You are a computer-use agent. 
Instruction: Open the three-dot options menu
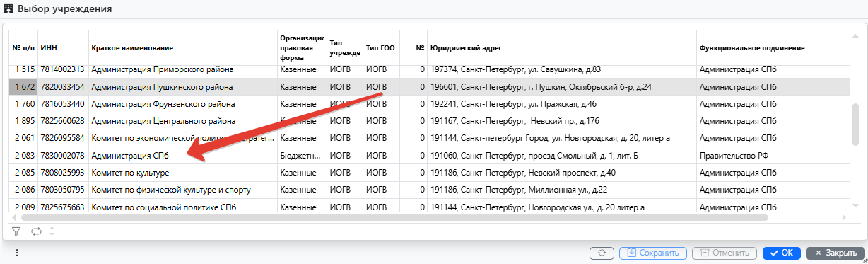coord(16,253)
